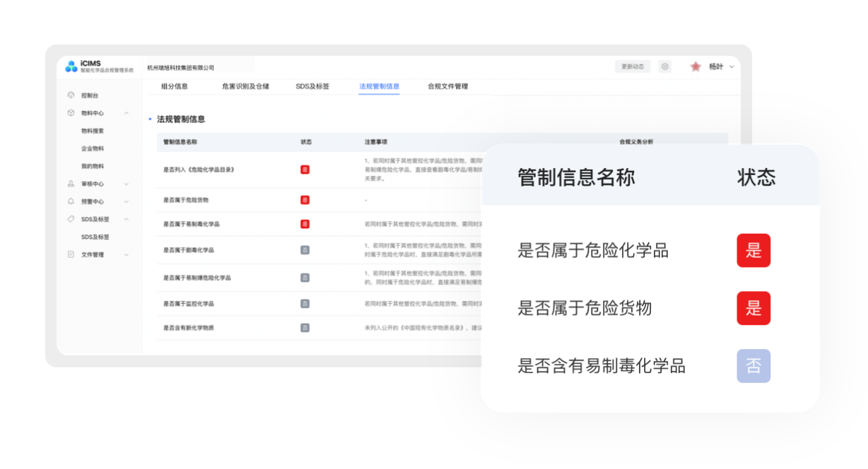Click the 物料中心 cube icon
The width and height of the screenshot is (868, 469).
(71, 113)
